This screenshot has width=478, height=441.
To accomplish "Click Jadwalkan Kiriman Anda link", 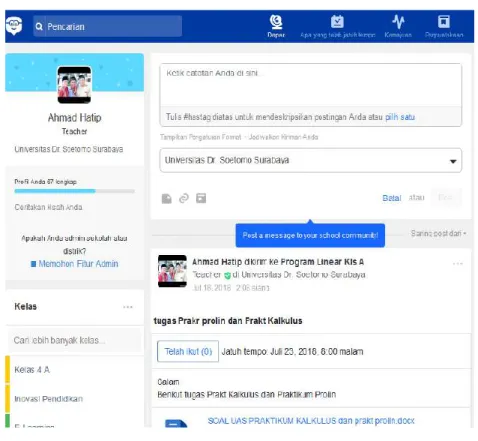I will [x=283, y=137].
